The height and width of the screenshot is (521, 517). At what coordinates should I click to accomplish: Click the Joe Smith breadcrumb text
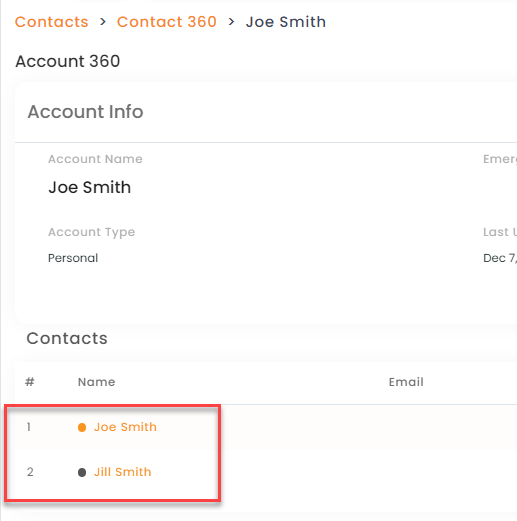click(286, 22)
